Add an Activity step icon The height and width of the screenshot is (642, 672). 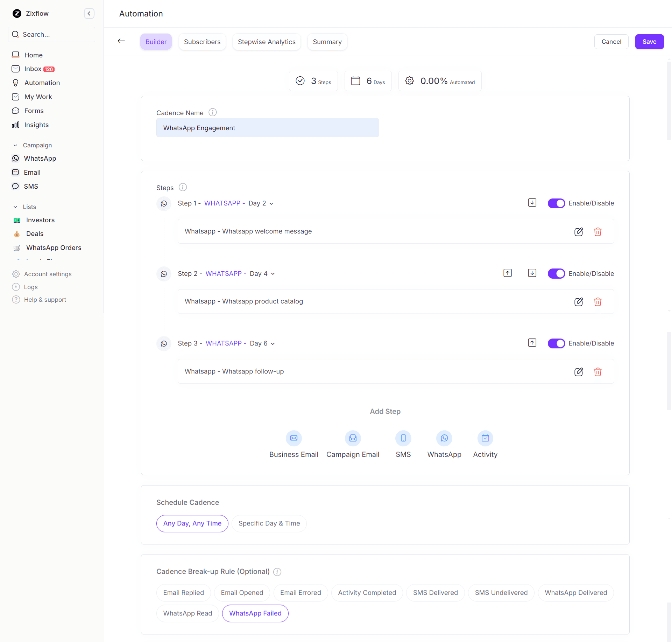coord(485,438)
